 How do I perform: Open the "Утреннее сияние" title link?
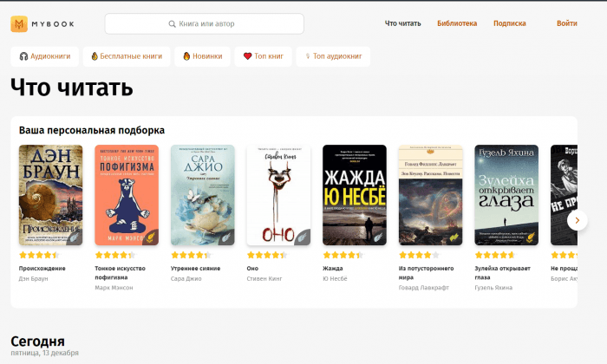(195, 269)
